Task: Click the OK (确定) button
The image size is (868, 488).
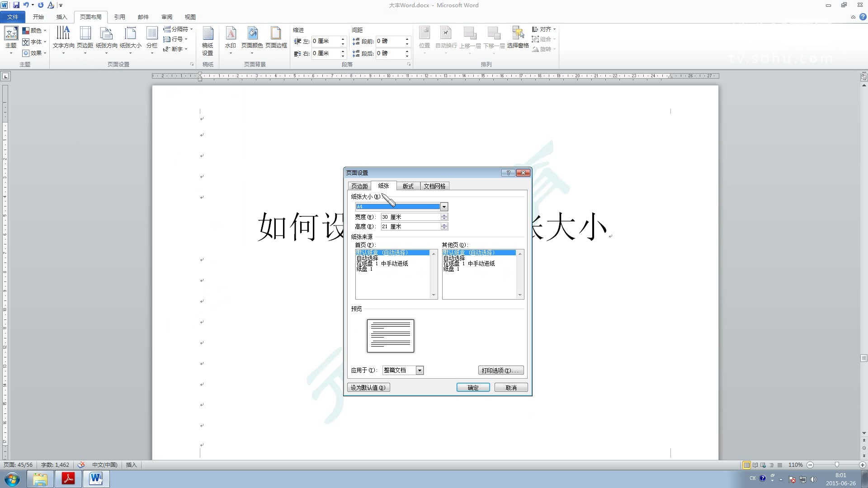Action: click(x=473, y=388)
